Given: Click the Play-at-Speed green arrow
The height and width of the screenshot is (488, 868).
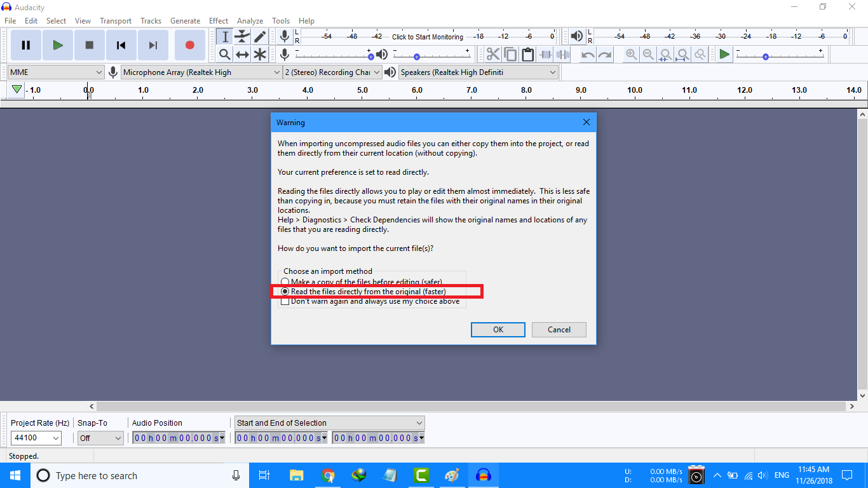Looking at the screenshot, I should 724,55.
